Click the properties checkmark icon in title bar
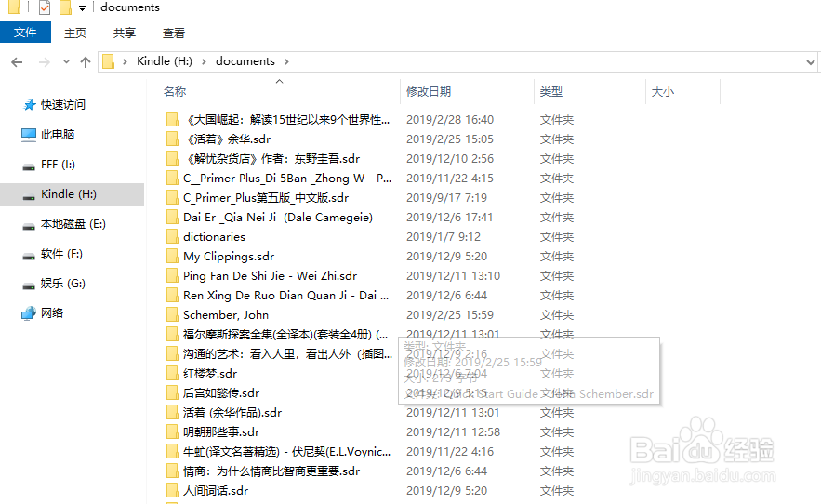821x504 pixels. coord(45,7)
